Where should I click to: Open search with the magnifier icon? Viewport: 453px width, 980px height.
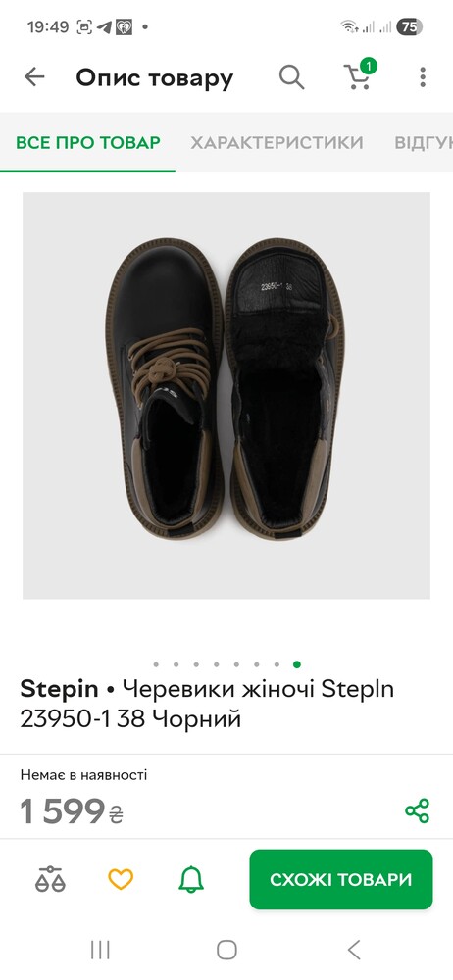pos(291,77)
